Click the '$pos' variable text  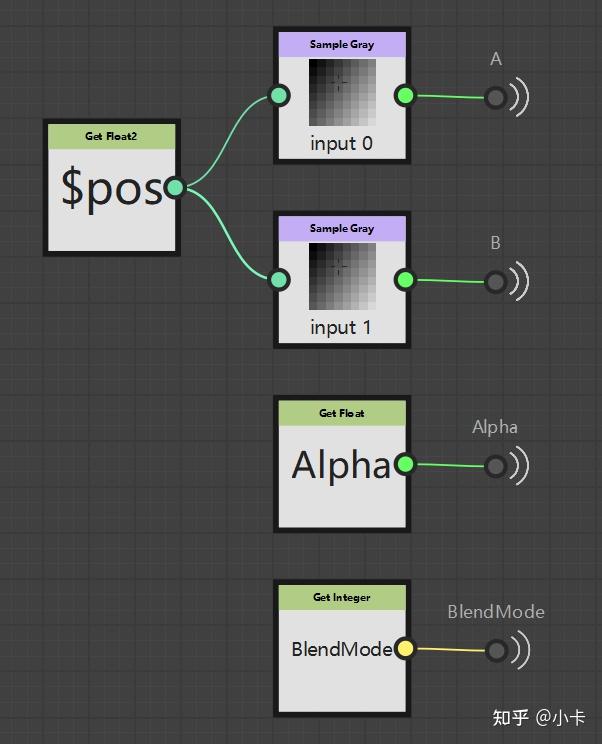[x=112, y=189]
